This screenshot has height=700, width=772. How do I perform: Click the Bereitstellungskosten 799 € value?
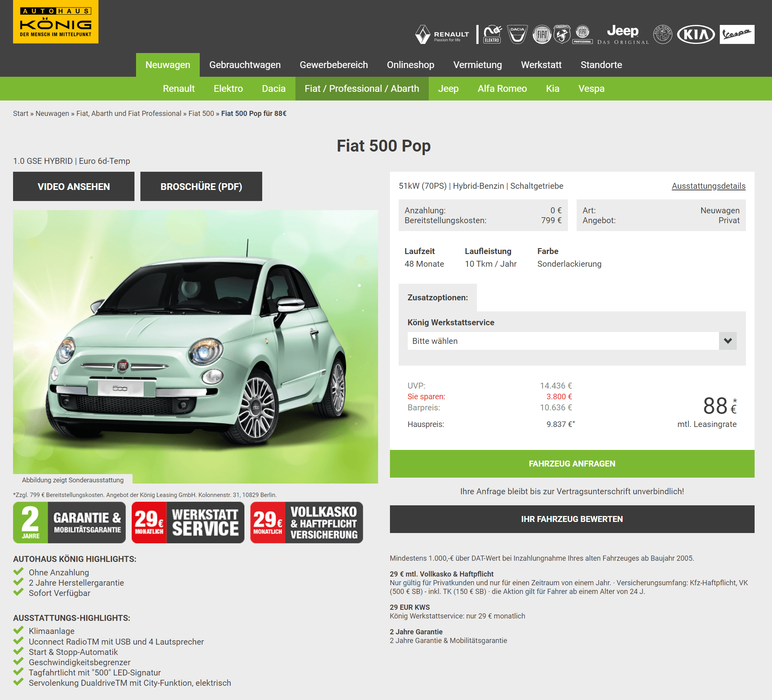[551, 220]
